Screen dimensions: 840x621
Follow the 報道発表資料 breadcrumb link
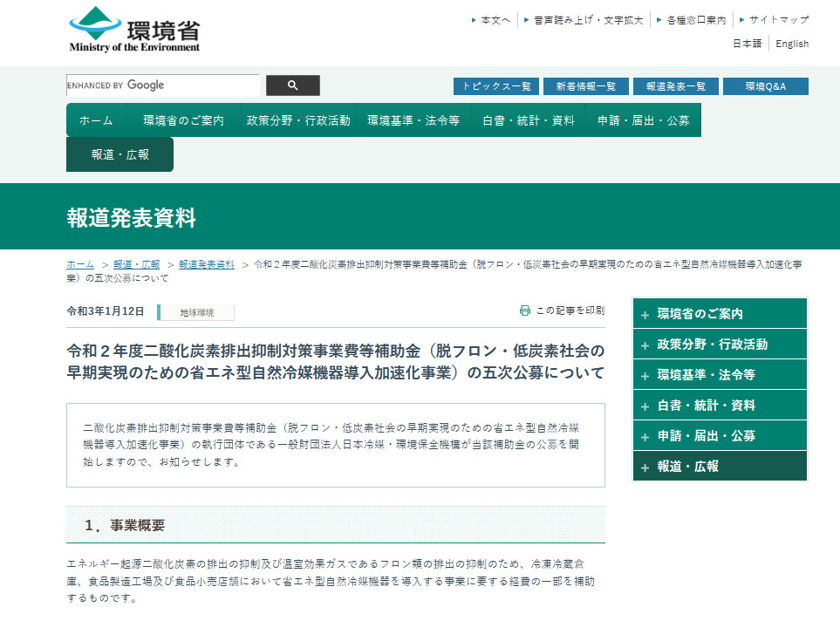coord(207,264)
